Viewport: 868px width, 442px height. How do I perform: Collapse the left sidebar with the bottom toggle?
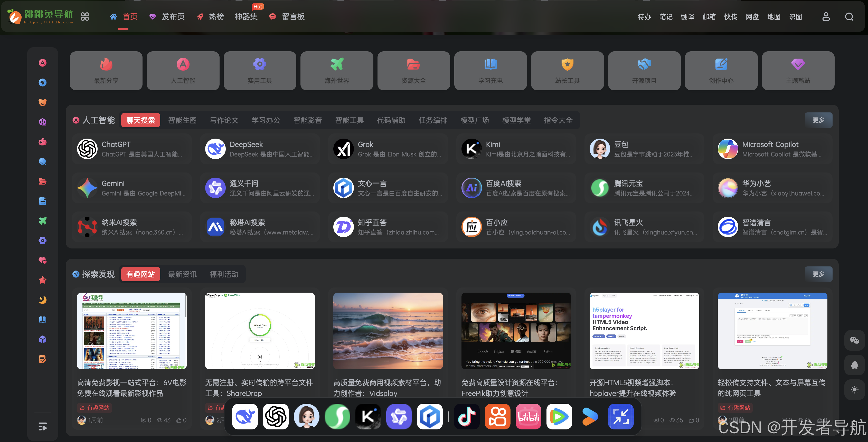[42, 427]
